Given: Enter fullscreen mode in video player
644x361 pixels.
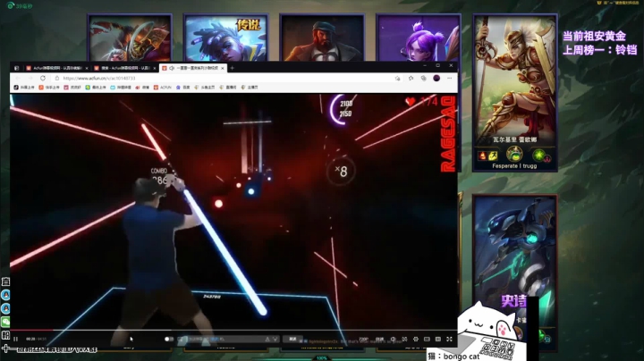Looking at the screenshot, I should [x=449, y=340].
